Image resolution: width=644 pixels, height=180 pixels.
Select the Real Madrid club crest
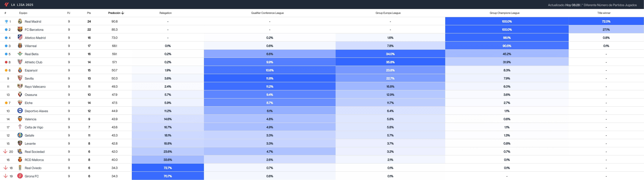(20, 21)
